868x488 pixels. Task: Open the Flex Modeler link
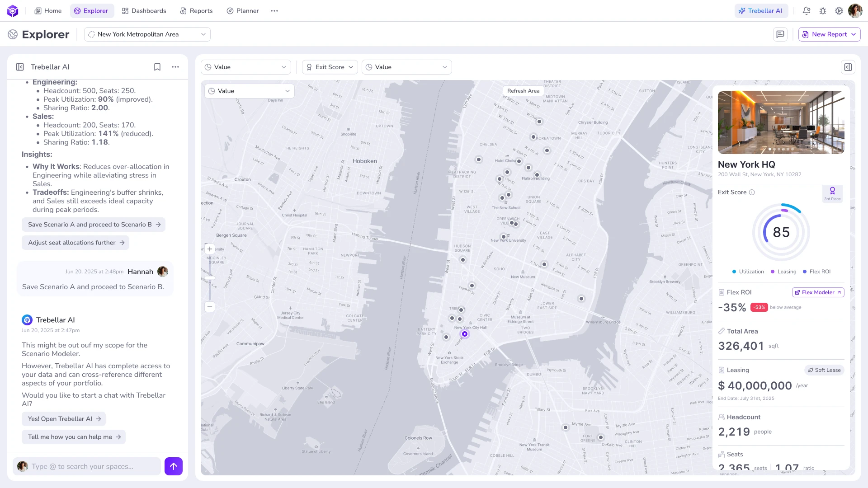[818, 292]
